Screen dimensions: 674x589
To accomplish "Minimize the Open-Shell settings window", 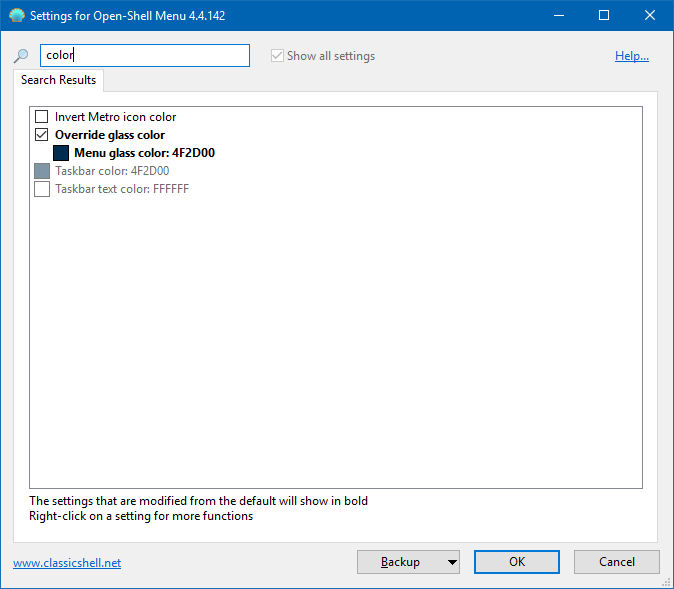I will point(558,16).
